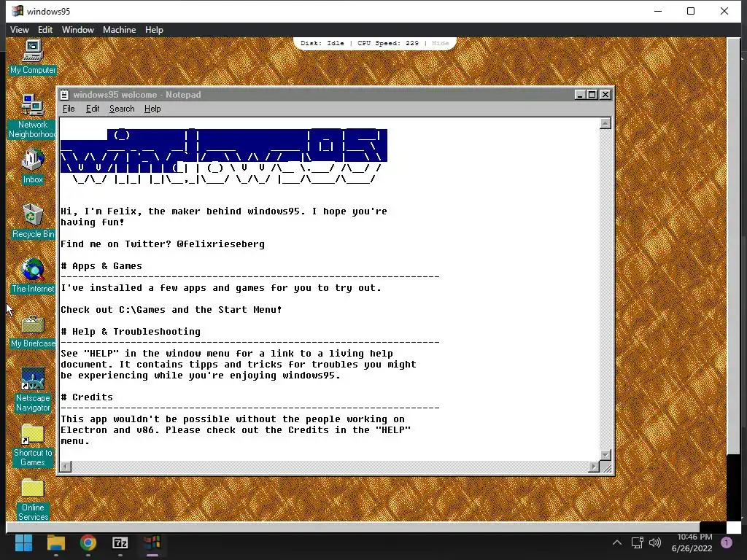This screenshot has height=560, width=747.
Task: Open the windows95 app Edit menu
Action: tap(45, 29)
